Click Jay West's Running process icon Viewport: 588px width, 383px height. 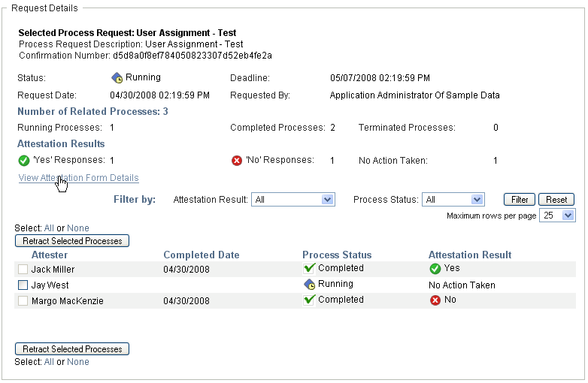[308, 285]
